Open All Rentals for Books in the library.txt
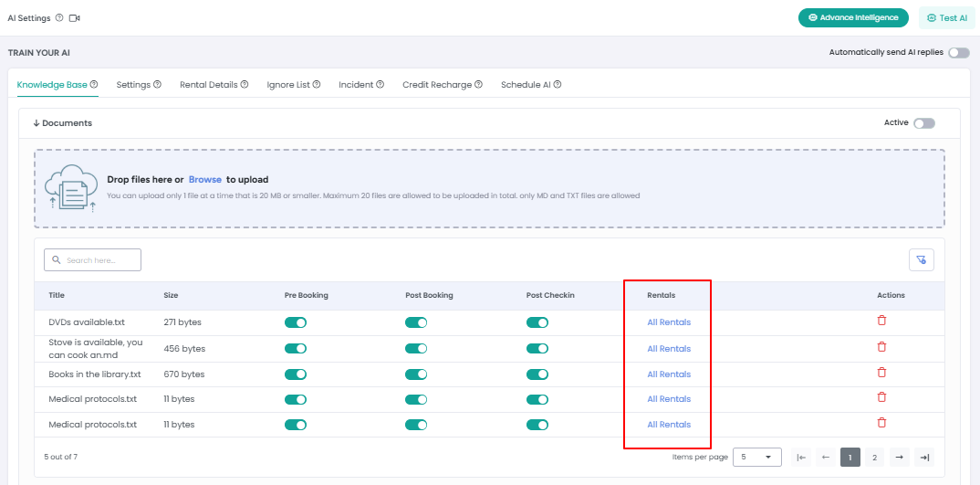The width and height of the screenshot is (980, 485). (x=669, y=374)
